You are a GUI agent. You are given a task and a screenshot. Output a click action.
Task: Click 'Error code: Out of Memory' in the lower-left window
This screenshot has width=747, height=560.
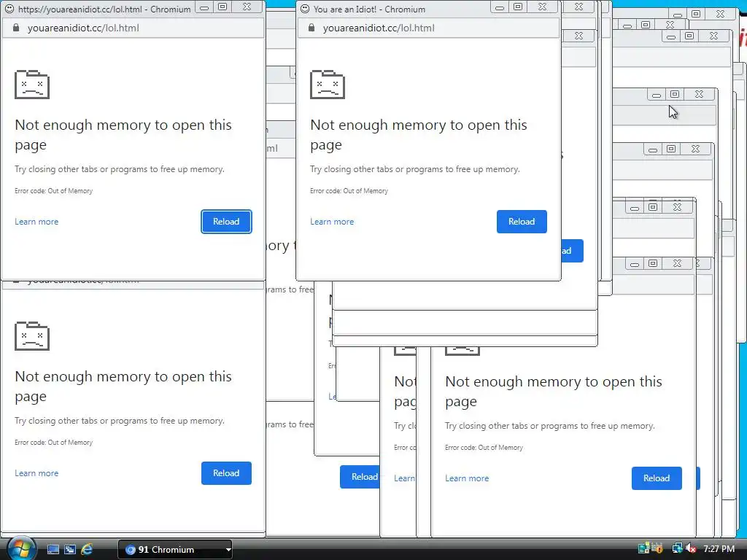53,442
